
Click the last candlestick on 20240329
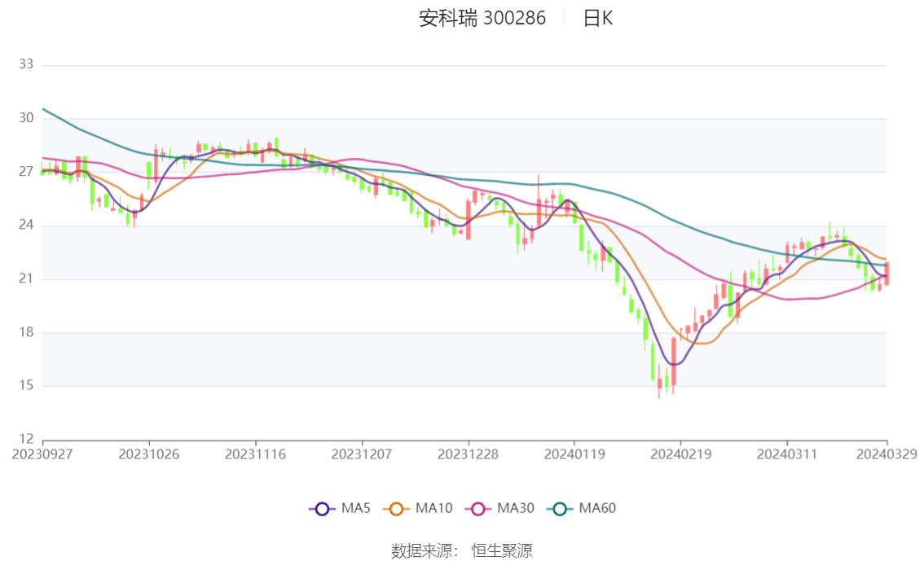tap(887, 274)
